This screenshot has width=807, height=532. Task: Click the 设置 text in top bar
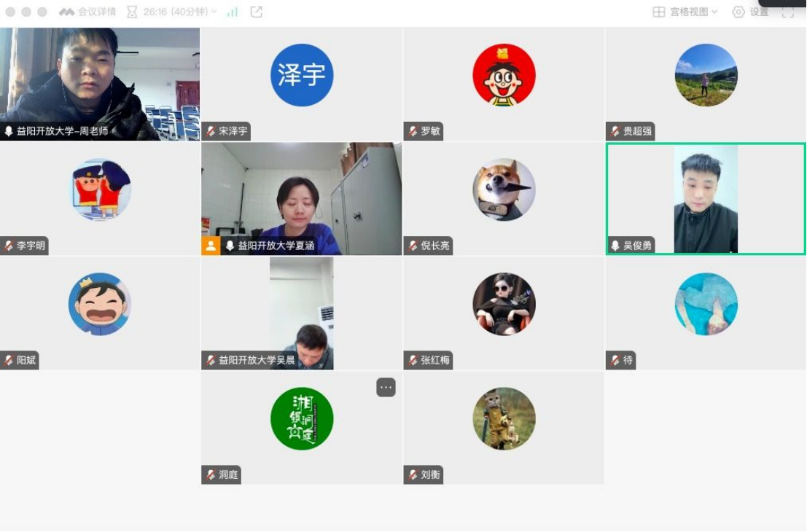point(759,12)
